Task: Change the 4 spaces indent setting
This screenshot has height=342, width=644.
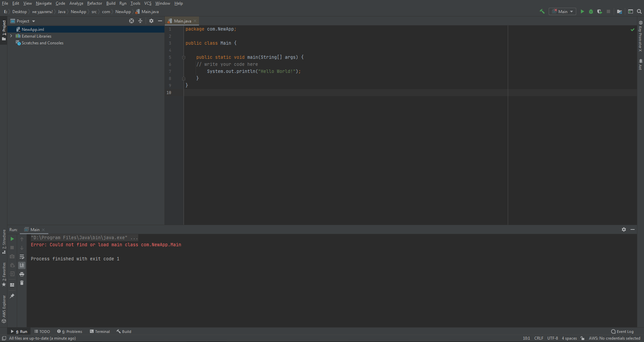Action: (569, 338)
